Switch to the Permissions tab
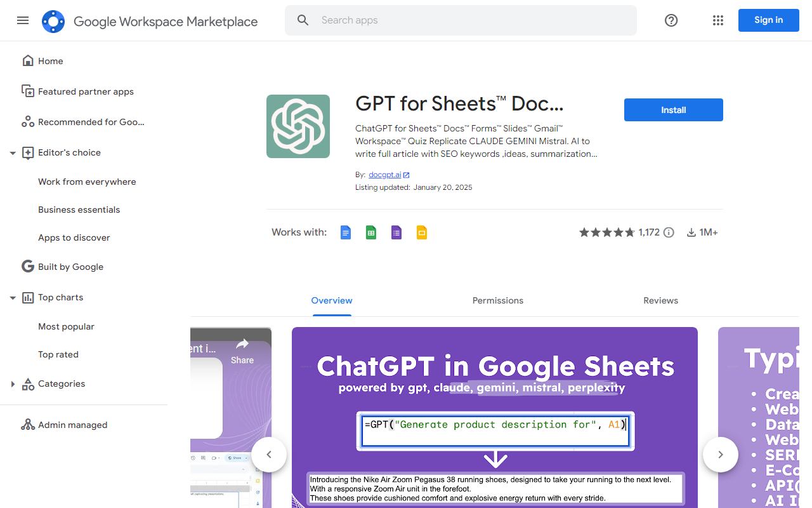Image resolution: width=812 pixels, height=508 pixels. tap(498, 300)
